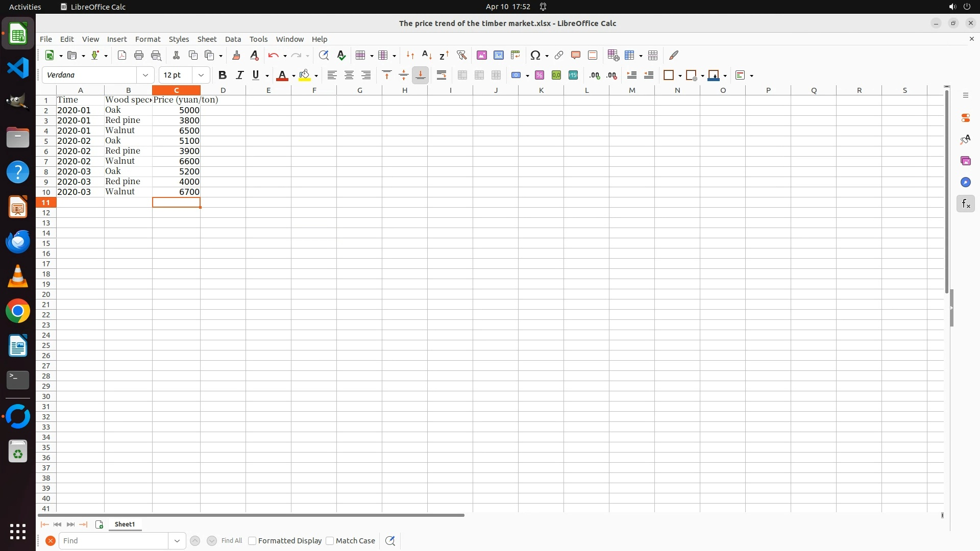Enable the Match Case checkbox

[x=330, y=541]
